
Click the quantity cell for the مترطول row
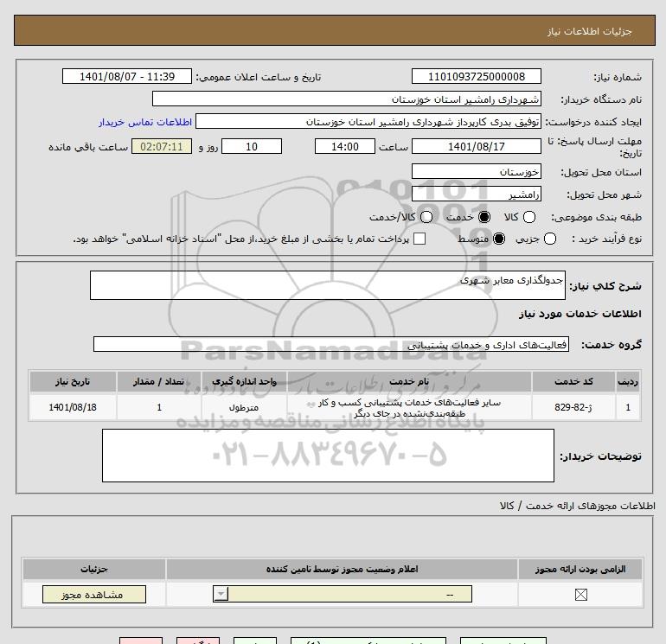click(159, 407)
